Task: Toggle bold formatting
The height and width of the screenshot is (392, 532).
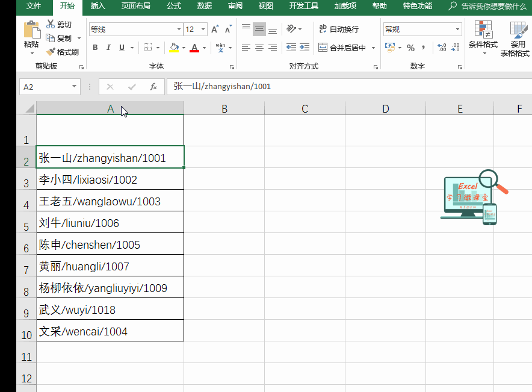Action: point(95,48)
